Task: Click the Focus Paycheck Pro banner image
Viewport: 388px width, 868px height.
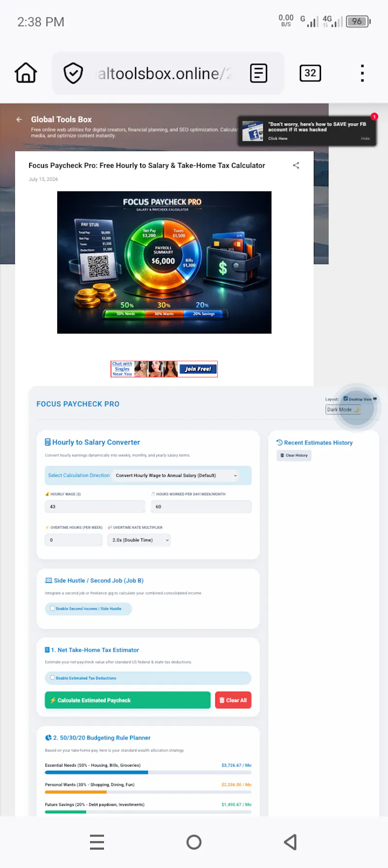Action: coord(164,262)
